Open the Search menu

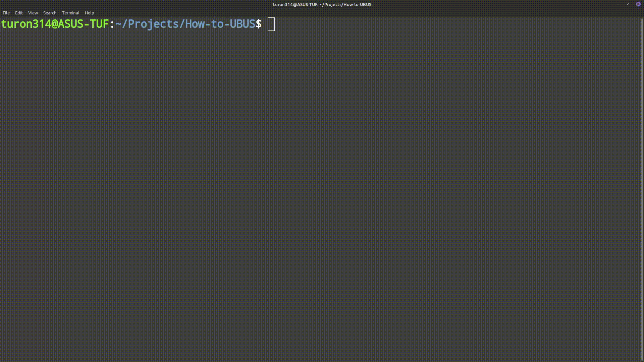[x=50, y=13]
